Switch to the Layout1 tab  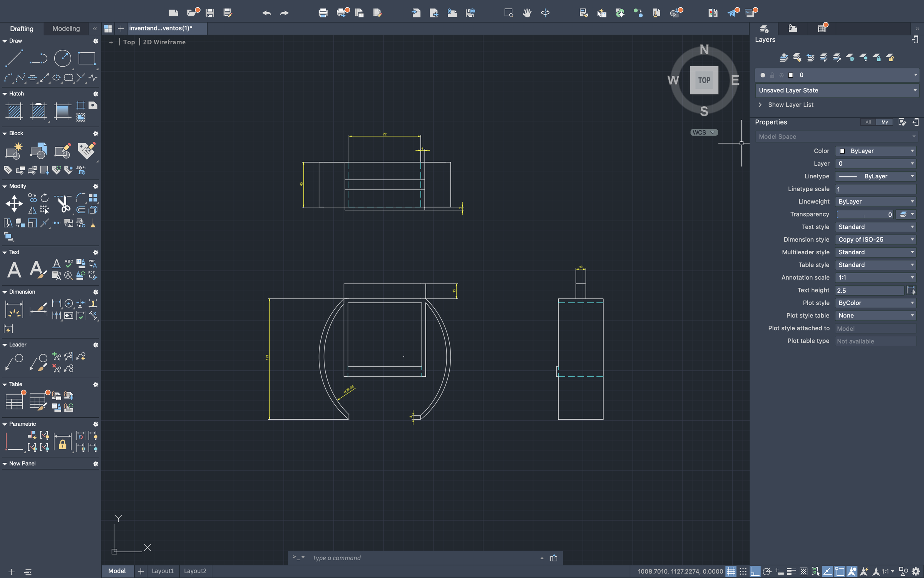162,571
